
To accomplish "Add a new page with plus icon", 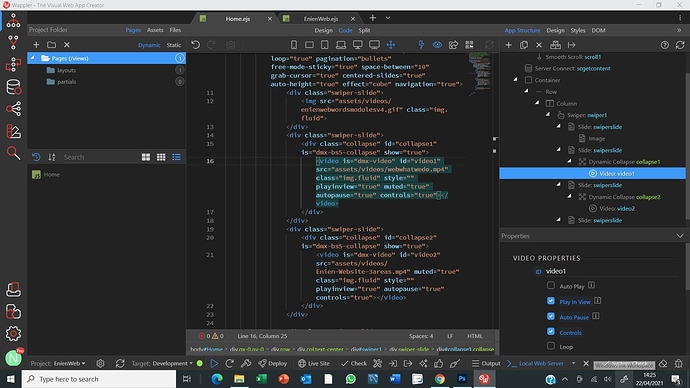I will tap(36, 45).
